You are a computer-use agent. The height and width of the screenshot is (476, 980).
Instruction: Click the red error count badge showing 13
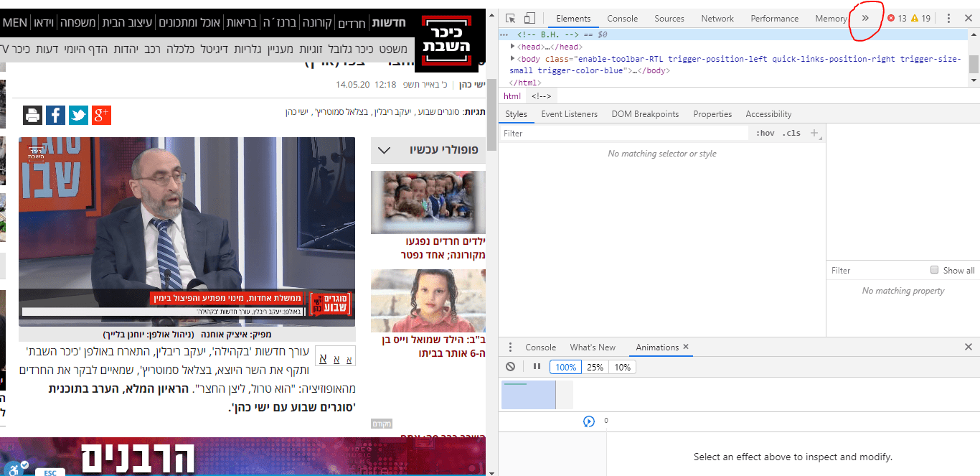pos(897,19)
